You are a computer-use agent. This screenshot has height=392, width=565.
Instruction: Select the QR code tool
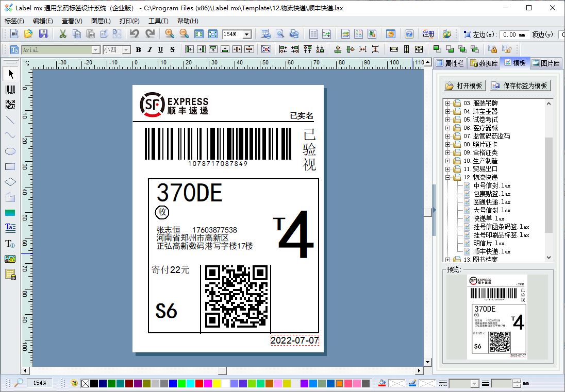tap(10, 105)
